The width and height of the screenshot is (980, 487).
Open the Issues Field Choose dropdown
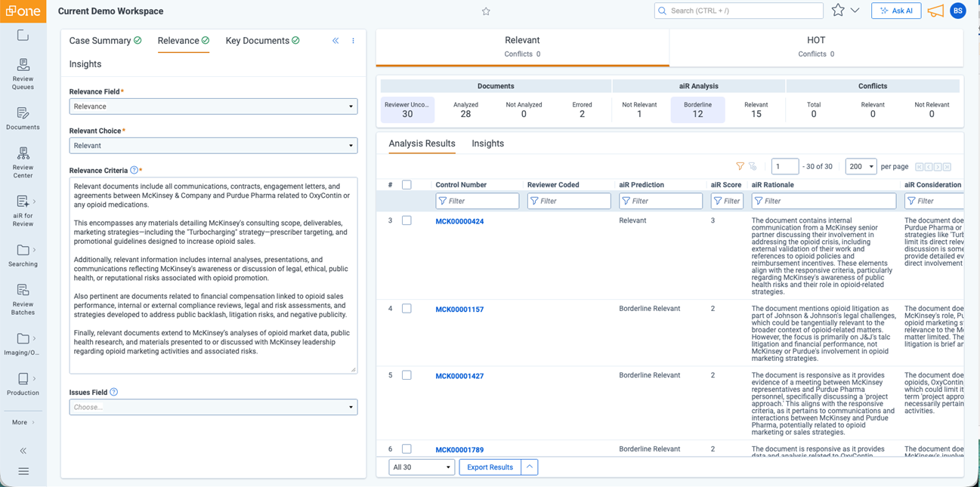(212, 406)
